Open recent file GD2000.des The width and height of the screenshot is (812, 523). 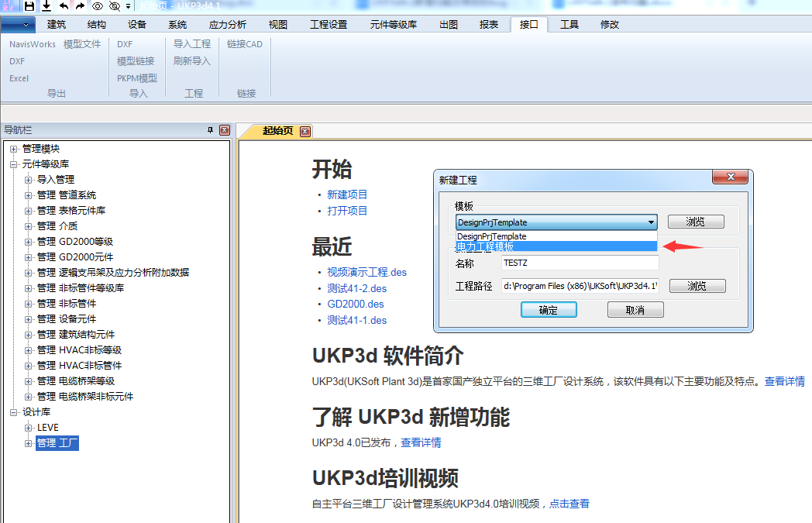click(x=355, y=304)
